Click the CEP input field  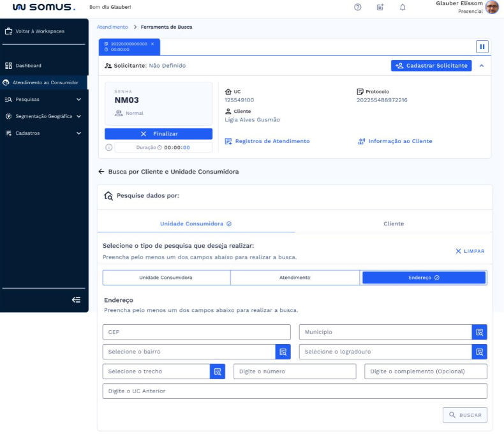coord(188,332)
